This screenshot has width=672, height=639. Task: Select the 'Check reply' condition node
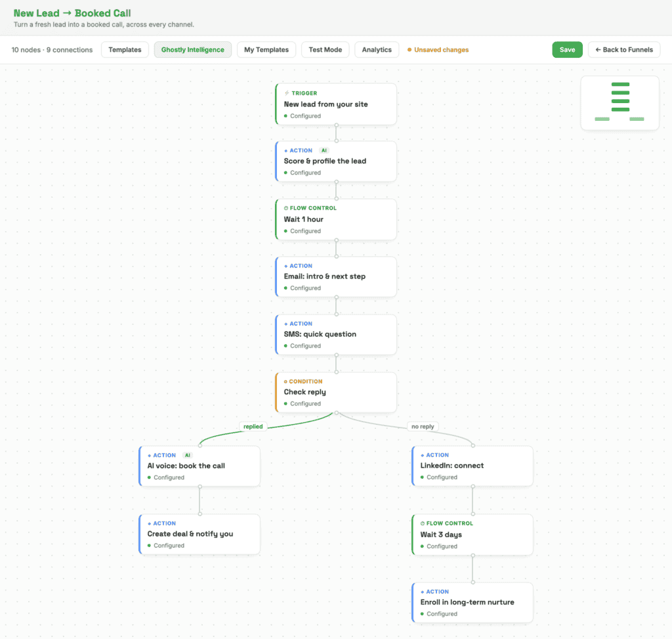point(336,393)
